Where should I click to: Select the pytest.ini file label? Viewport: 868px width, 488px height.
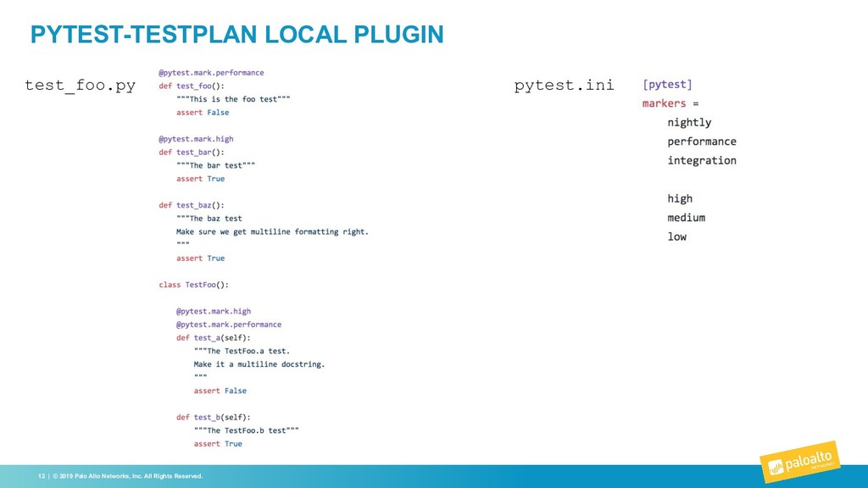pos(564,85)
